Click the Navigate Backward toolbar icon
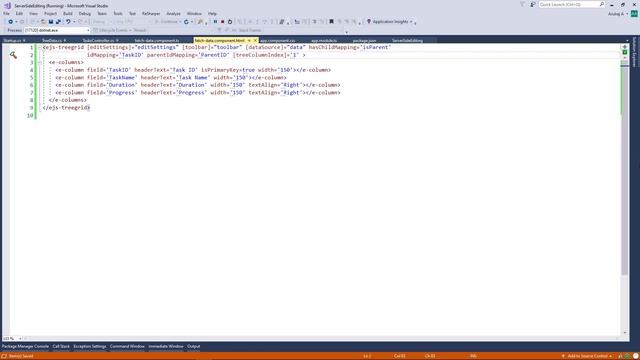 (x=10, y=22)
